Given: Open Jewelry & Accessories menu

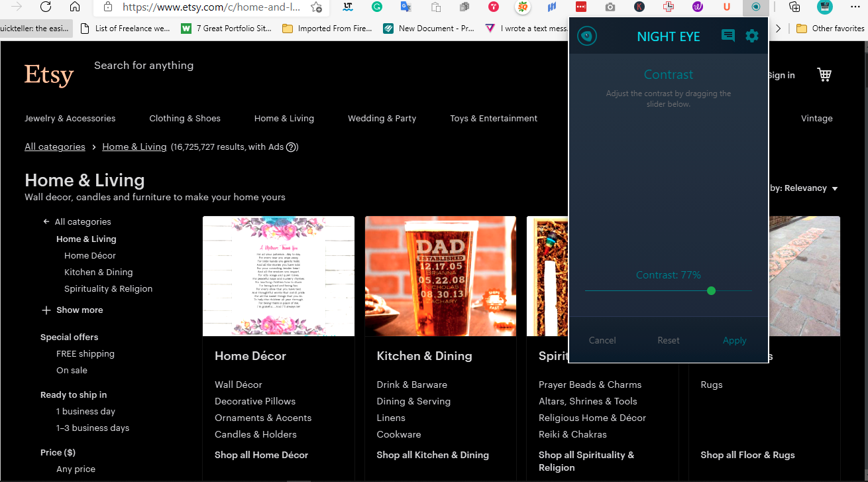Looking at the screenshot, I should 70,118.
